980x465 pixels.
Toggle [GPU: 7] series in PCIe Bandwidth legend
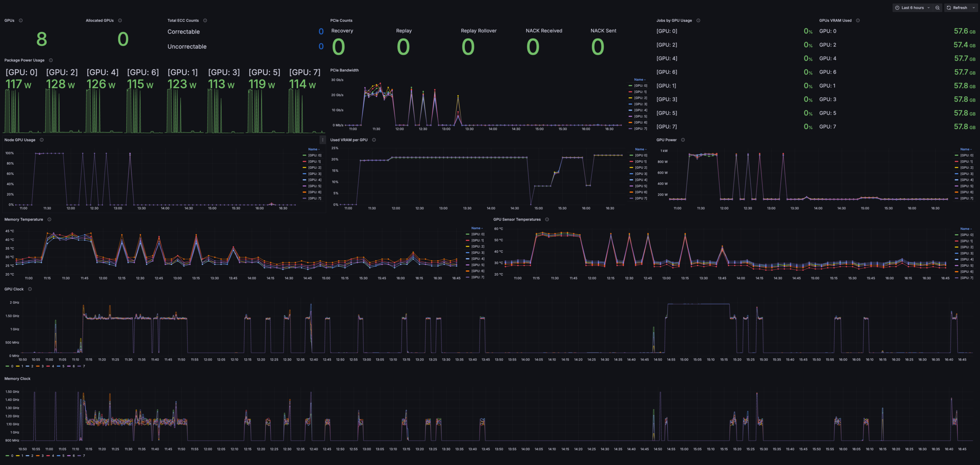(640, 129)
